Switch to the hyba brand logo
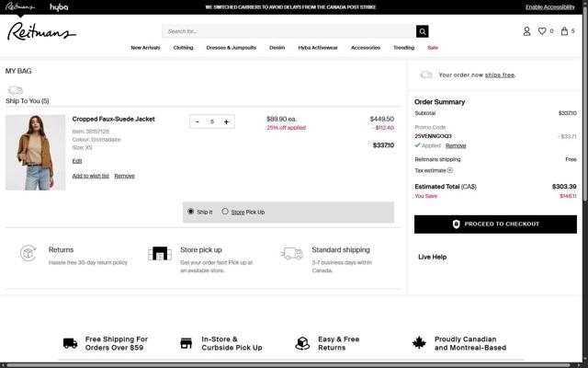The image size is (588, 368). pyautogui.click(x=59, y=7)
